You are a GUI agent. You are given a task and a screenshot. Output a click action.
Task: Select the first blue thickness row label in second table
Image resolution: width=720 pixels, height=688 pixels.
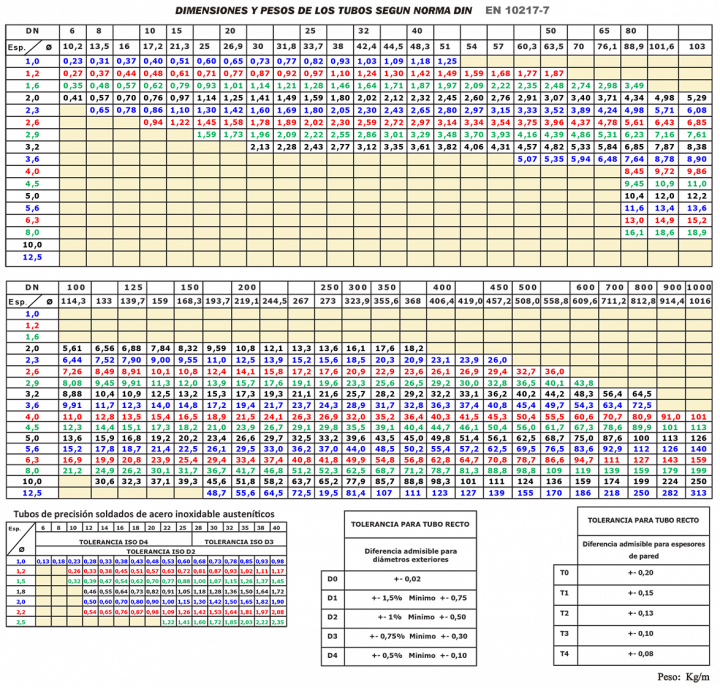click(32, 314)
